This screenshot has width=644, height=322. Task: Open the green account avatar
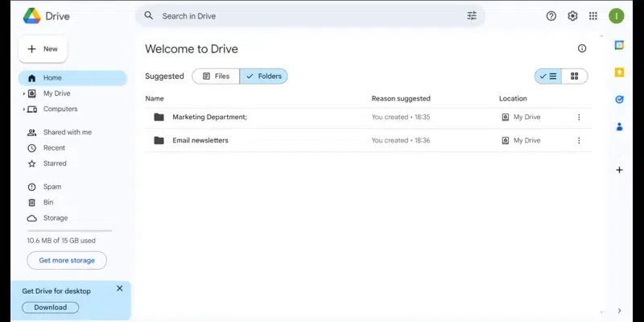pyautogui.click(x=617, y=16)
